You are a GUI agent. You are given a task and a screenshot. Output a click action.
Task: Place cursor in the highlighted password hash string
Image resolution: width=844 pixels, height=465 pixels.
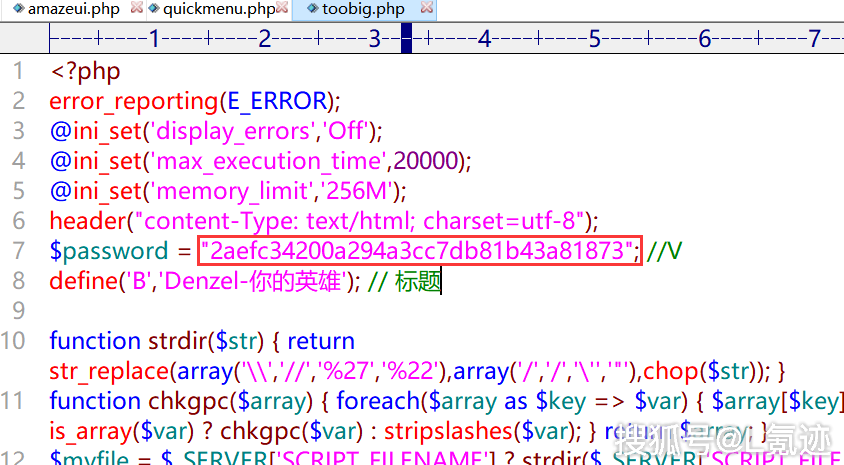tap(418, 251)
